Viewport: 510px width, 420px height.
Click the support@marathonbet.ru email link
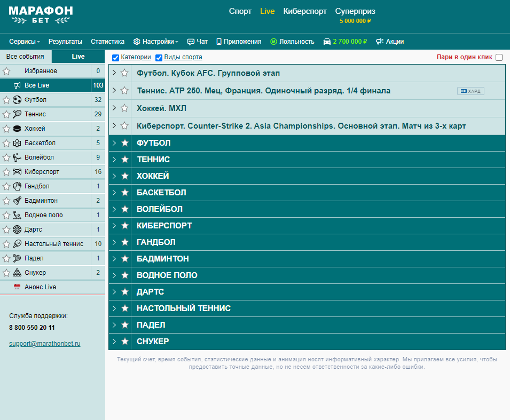tap(44, 344)
